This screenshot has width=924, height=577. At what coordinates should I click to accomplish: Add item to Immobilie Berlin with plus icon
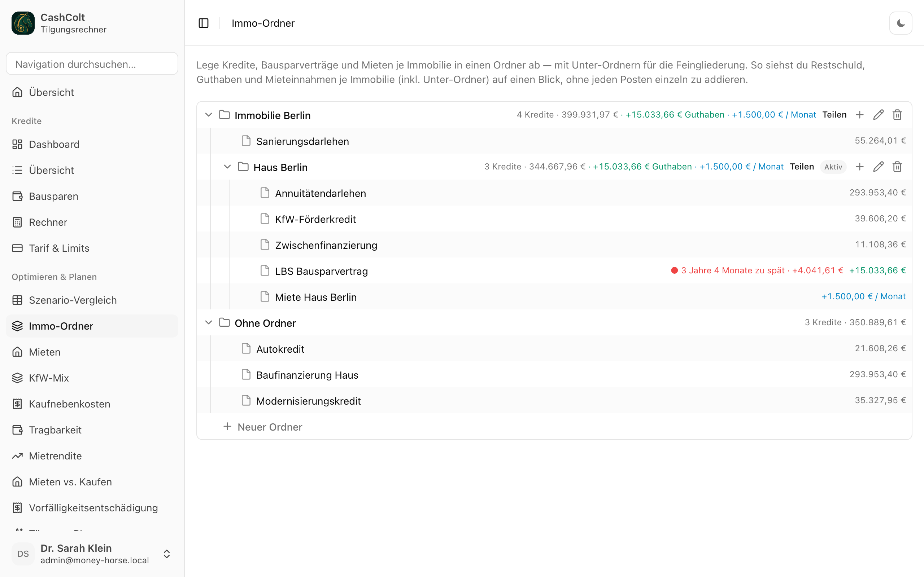(x=859, y=115)
